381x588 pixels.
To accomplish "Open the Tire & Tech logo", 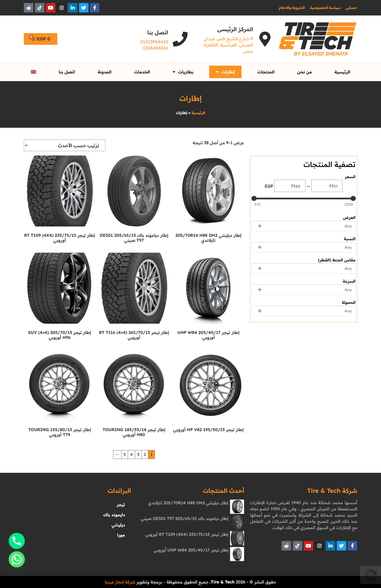I will [318, 39].
